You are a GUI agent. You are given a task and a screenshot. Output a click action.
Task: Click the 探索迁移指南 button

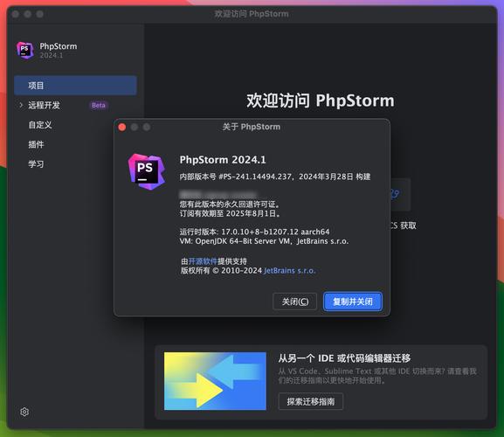310,401
